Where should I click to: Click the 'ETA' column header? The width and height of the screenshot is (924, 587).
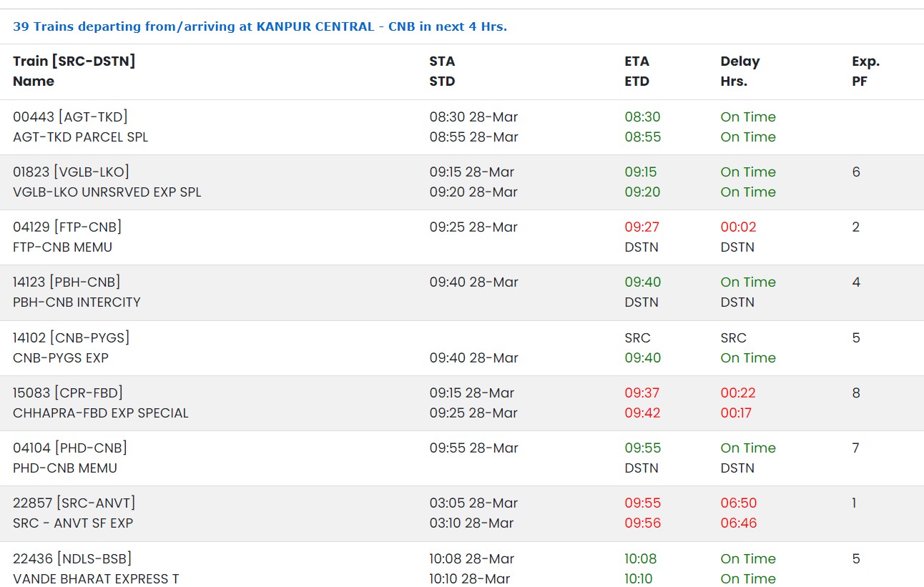pos(637,61)
